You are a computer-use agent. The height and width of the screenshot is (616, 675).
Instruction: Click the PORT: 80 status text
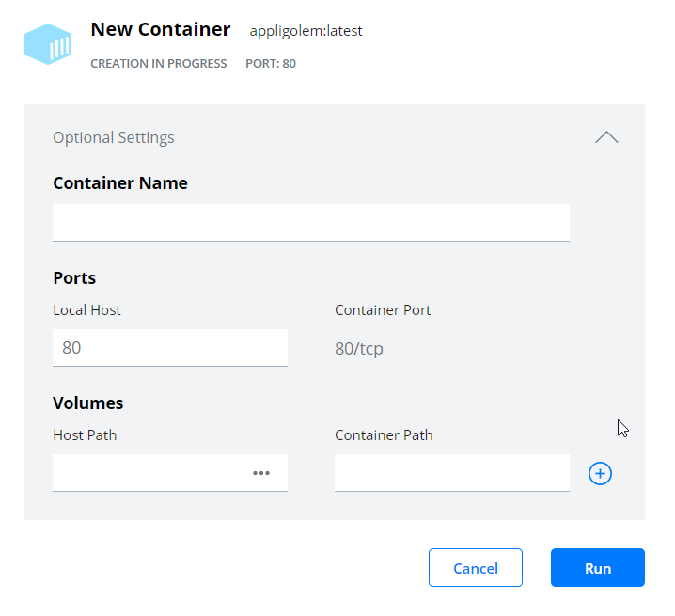271,64
